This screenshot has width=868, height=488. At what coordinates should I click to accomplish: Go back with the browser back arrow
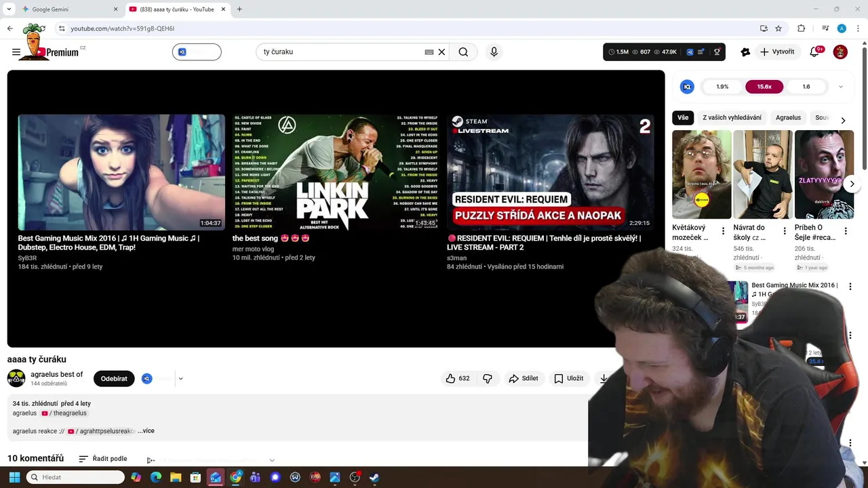(x=9, y=28)
